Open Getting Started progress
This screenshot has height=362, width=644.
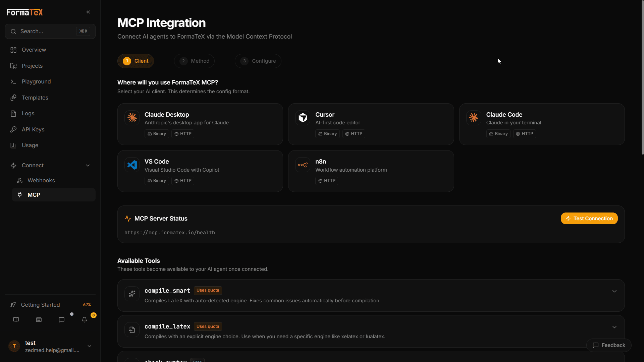click(x=50, y=305)
